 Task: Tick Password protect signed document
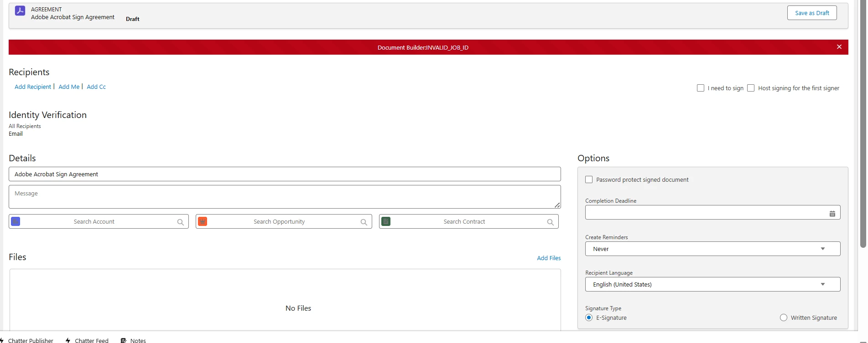[589, 179]
